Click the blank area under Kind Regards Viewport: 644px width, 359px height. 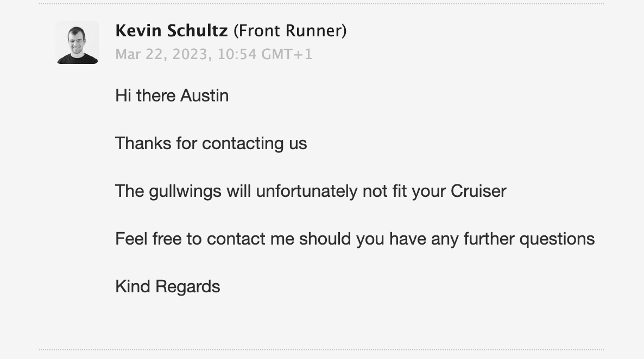coord(321,322)
